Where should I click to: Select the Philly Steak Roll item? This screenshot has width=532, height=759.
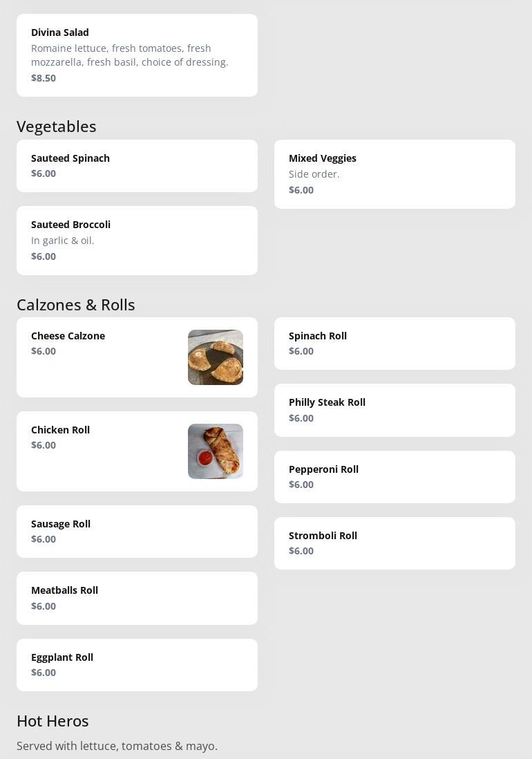coord(395,410)
